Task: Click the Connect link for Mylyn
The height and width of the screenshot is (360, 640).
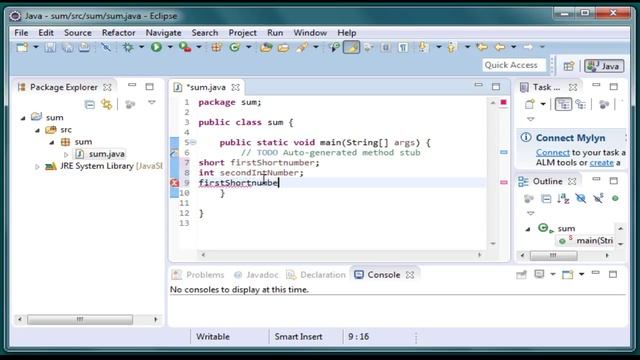Action: click(x=553, y=153)
